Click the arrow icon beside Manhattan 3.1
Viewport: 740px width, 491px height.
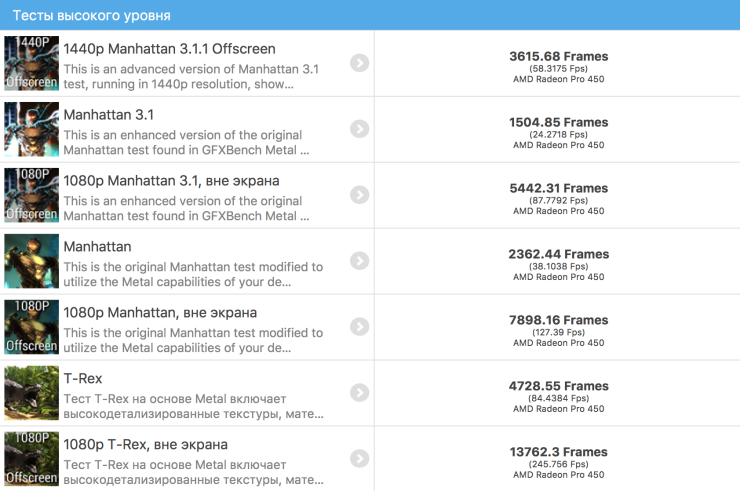point(360,129)
